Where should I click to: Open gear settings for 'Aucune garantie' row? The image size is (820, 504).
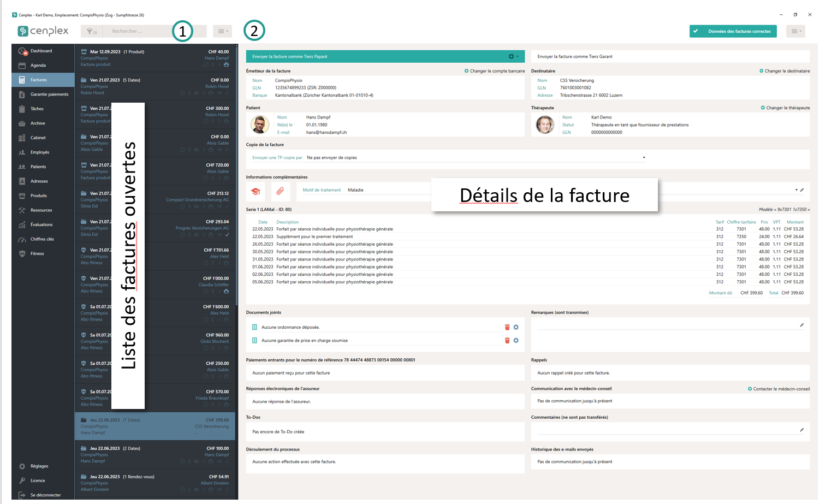[x=516, y=340]
